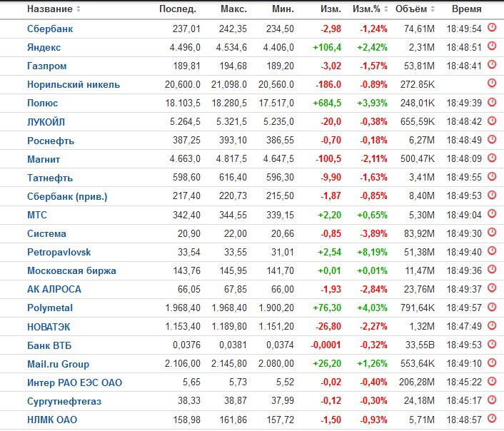Select Система change value -3,89%
Screen dimensions: 504x431
point(373,233)
